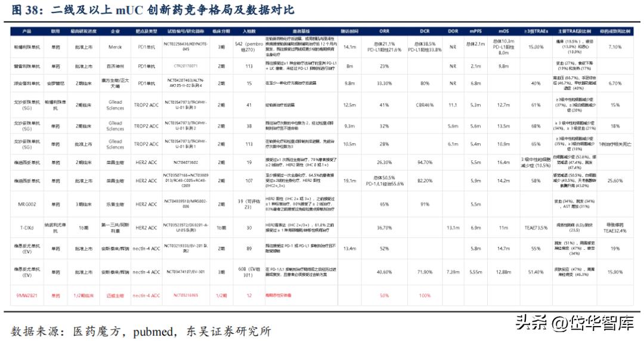
Task: Click the source line '数据来源：医药魔方，pubmed，东吴证券研究所'
Action: [x=141, y=331]
